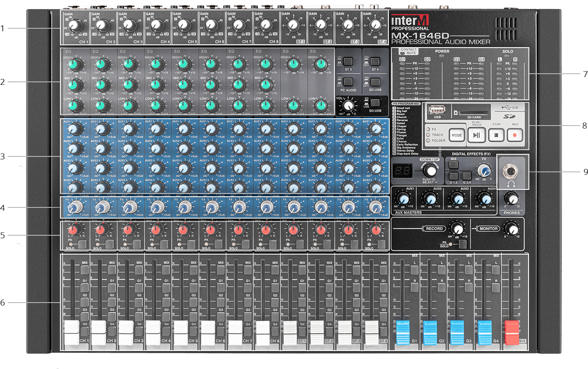The image size is (588, 369).
Task: Adjust the blue digital effects FX level knob
Action: pyautogui.click(x=484, y=171)
